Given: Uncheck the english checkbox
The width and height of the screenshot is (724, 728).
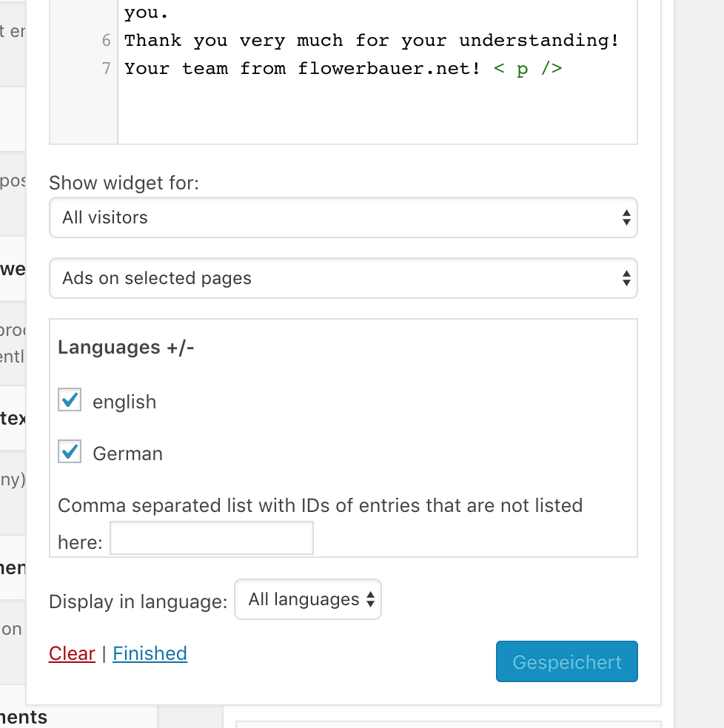Looking at the screenshot, I should tap(70, 400).
